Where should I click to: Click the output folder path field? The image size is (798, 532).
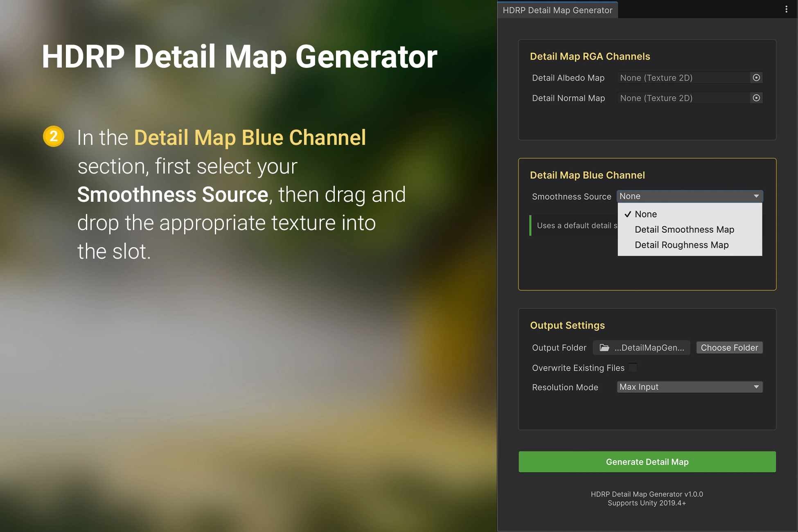coord(649,347)
